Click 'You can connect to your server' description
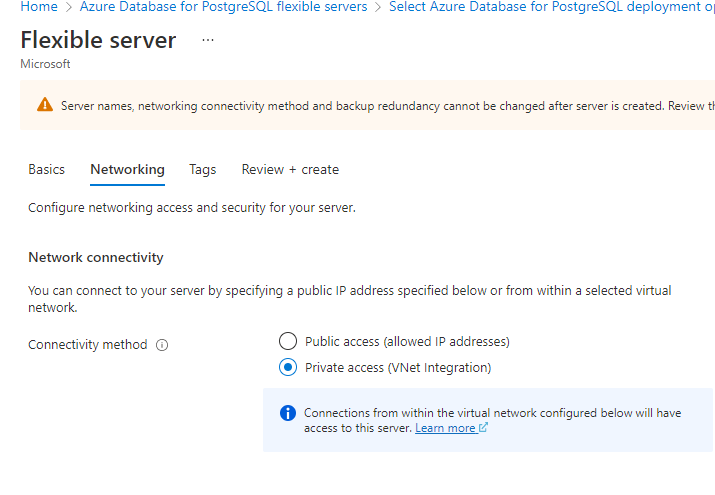Viewport: 715px width, 495px height. click(350, 299)
